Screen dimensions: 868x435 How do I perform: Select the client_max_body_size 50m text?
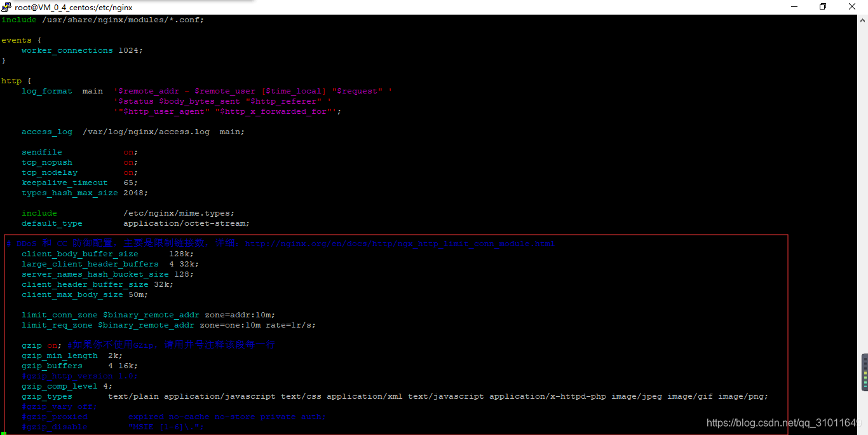(84, 294)
